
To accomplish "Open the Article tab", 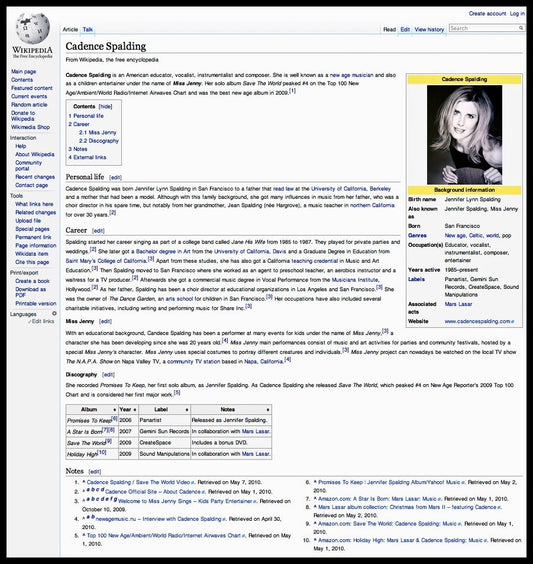I will (x=70, y=29).
